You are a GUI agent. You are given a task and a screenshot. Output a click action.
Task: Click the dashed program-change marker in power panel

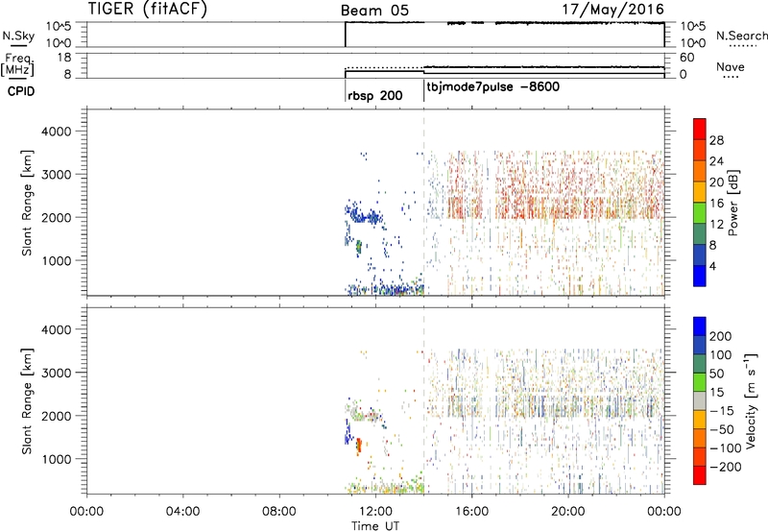[423, 203]
